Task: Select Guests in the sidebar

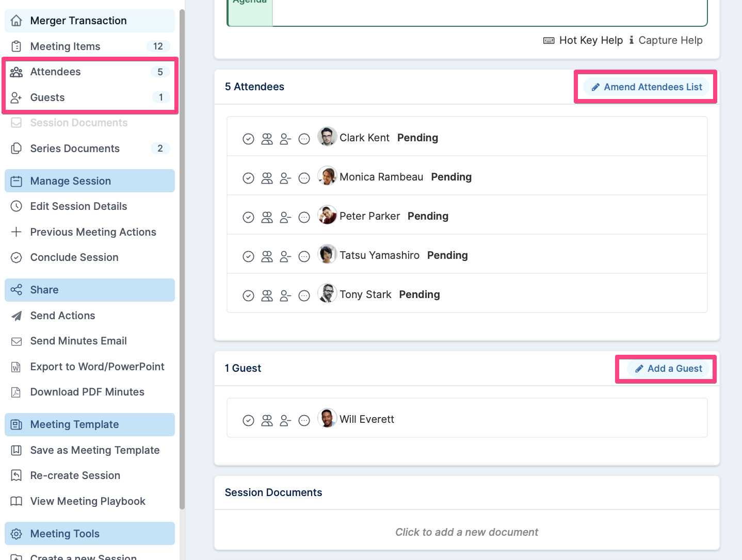Action: (90, 97)
